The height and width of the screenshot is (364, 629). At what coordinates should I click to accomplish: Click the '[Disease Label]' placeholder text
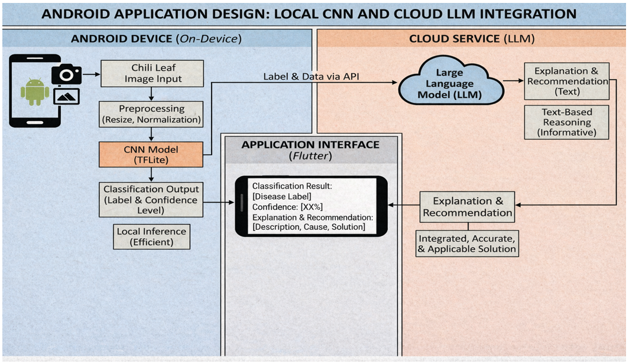281,196
